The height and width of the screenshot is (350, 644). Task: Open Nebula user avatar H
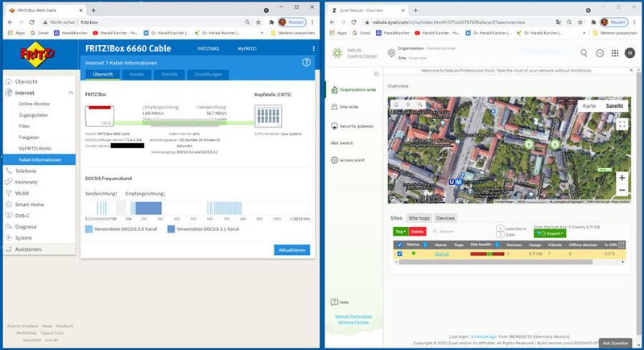pos(630,52)
